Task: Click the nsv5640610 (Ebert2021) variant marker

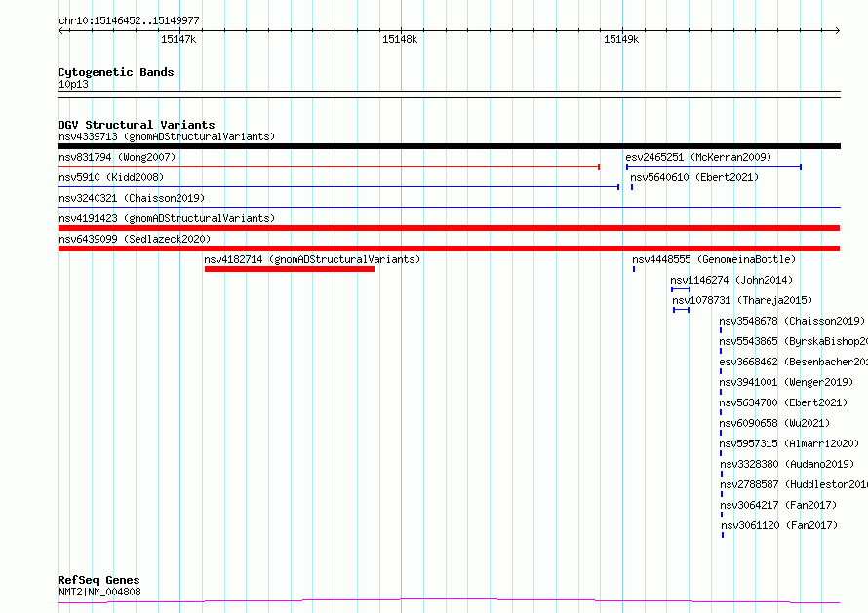Action: point(632,187)
